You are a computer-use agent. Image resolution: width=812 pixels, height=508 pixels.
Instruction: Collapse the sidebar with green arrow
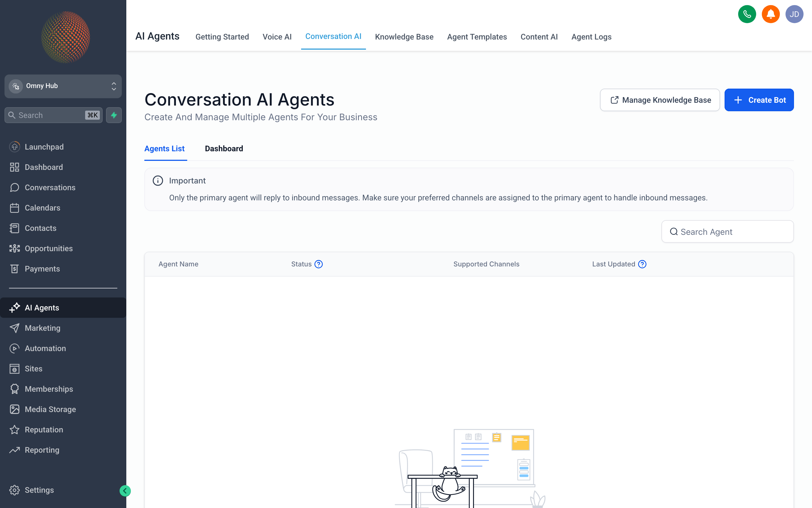pos(125,491)
